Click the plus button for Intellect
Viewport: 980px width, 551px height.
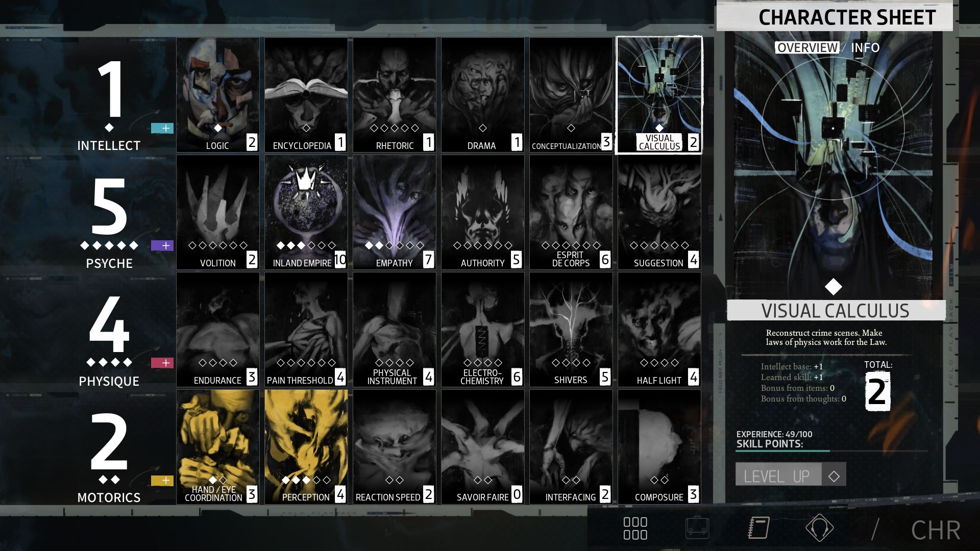pos(163,128)
